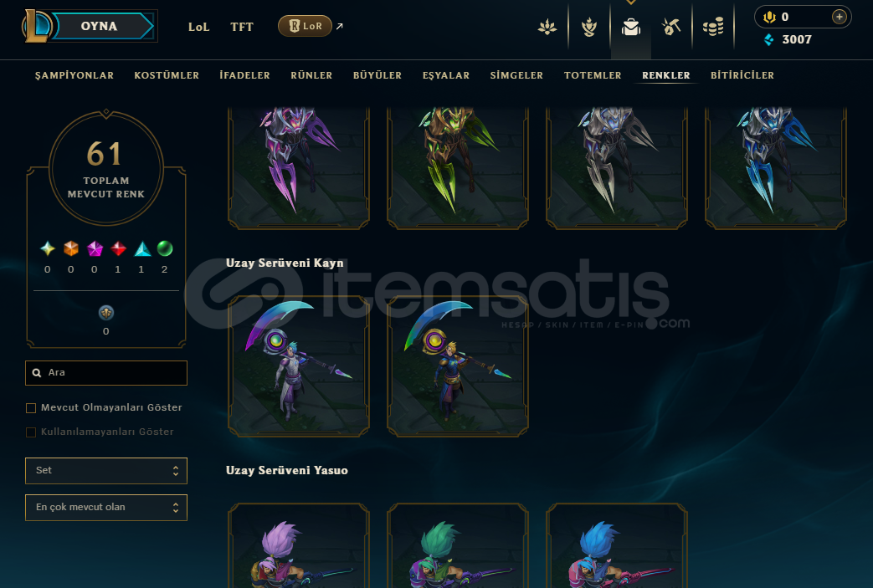Open the loot hammer icon
The height and width of the screenshot is (588, 873).
tap(671, 27)
